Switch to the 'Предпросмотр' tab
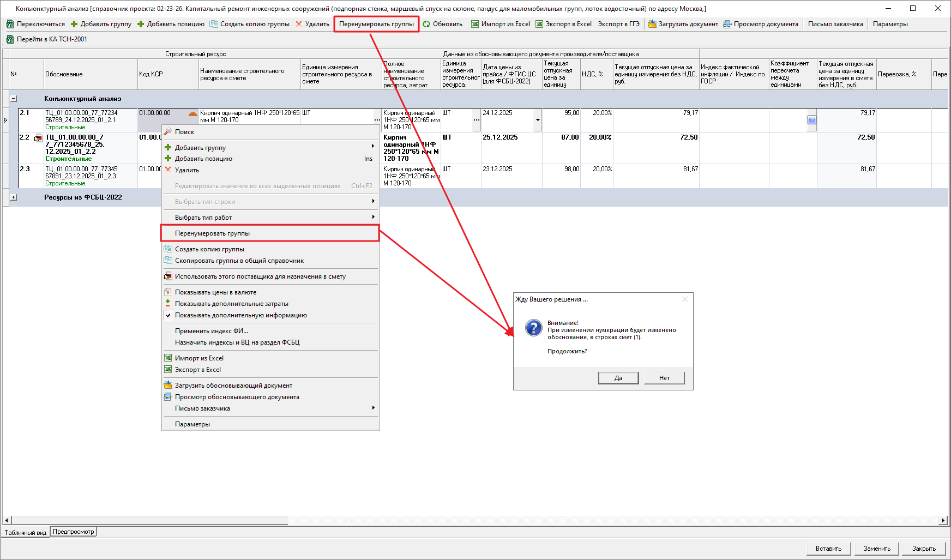 [x=74, y=532]
